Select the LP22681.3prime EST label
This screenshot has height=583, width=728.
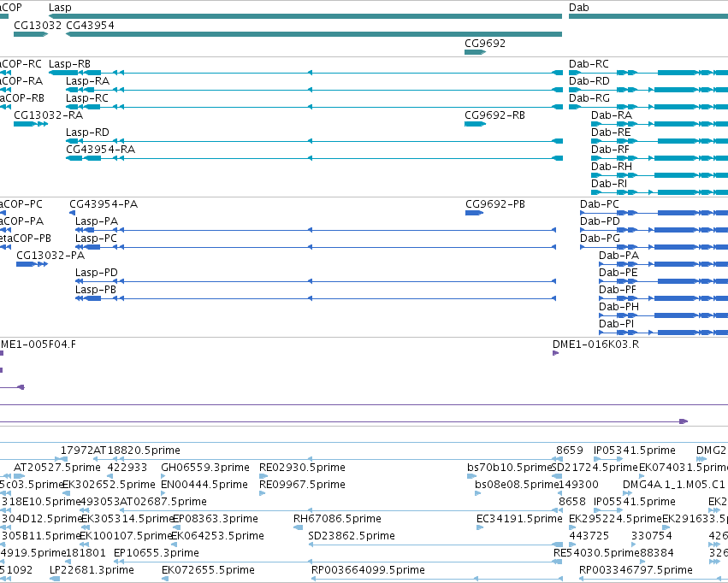[x=92, y=570]
